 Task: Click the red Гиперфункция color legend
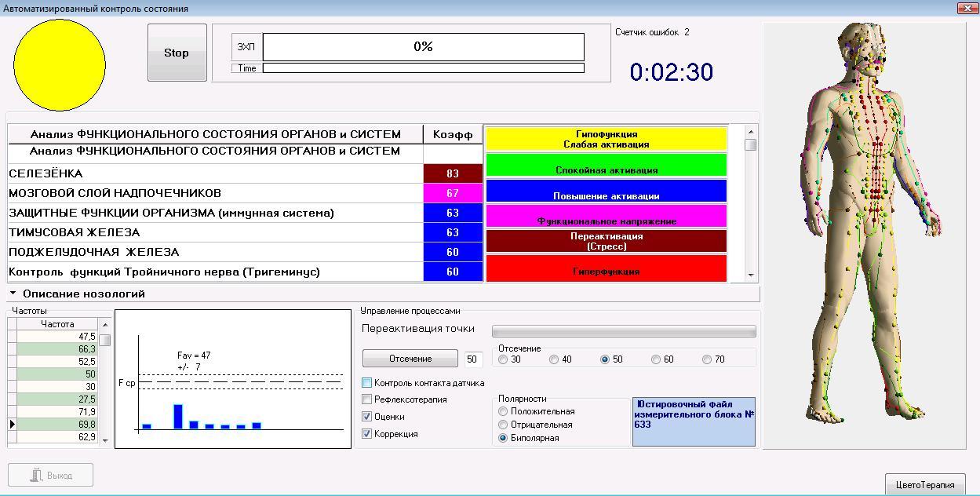[x=607, y=269]
